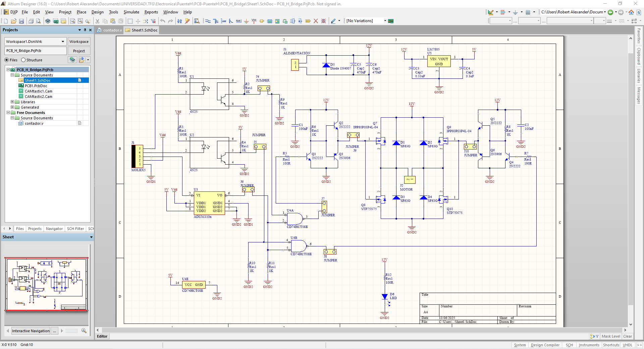Select the Place Net Label tool
The height and width of the screenshot is (349, 644).
click(x=238, y=21)
